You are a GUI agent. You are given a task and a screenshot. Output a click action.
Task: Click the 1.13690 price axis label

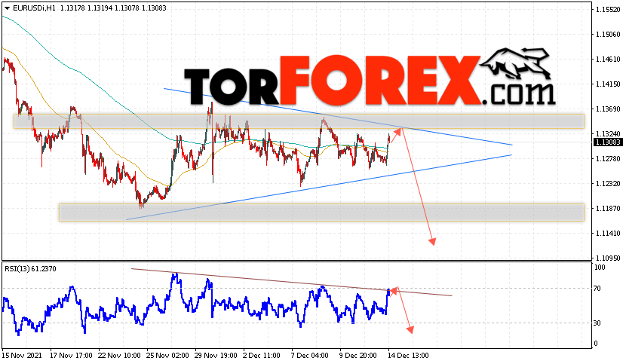[608, 109]
